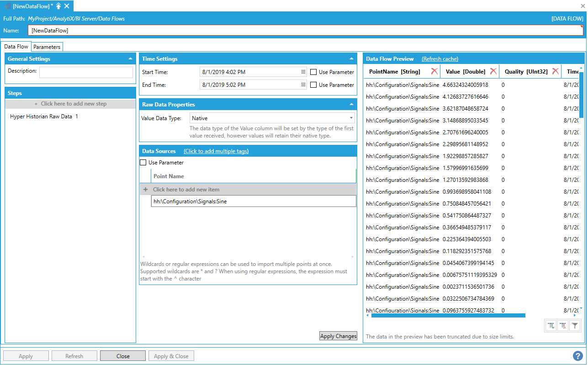The image size is (588, 365).
Task: Collapse the Time Settings section
Action: point(351,59)
